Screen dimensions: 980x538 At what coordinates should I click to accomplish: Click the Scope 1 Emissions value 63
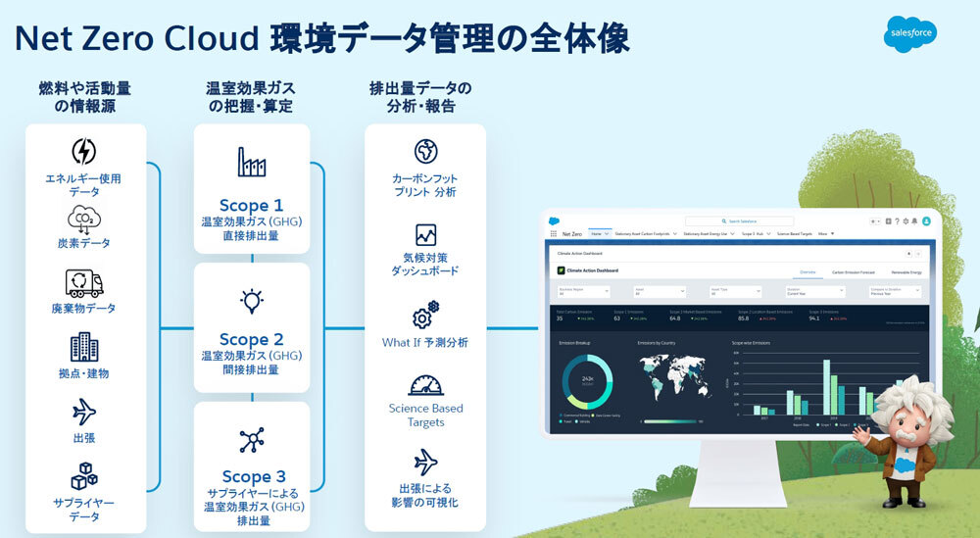pos(616,318)
